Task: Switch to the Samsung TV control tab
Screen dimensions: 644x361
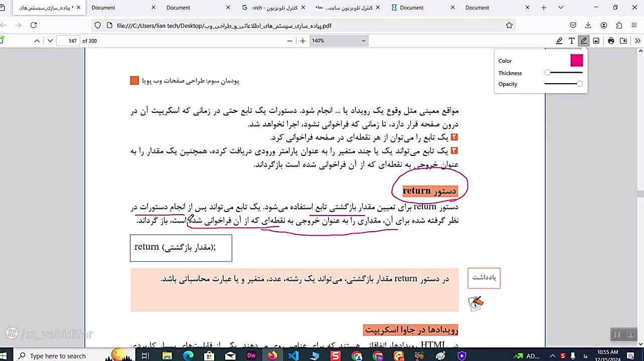Action: [x=347, y=8]
